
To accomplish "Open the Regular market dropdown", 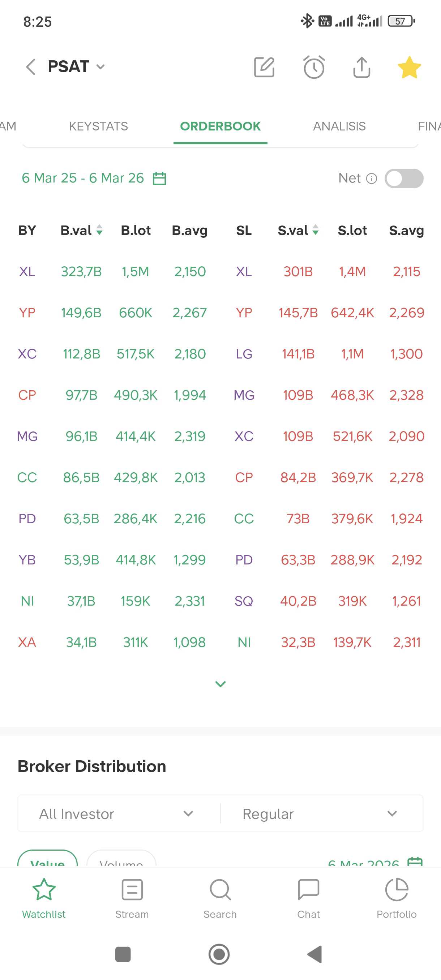I will point(320,814).
